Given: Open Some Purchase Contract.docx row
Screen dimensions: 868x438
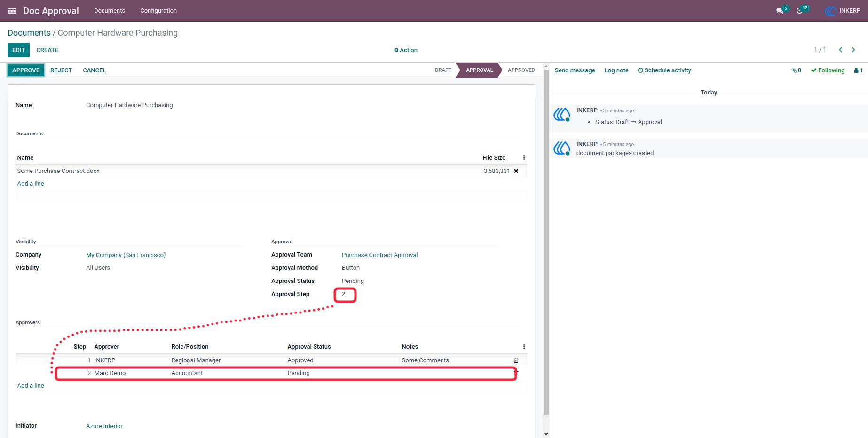Looking at the screenshot, I should point(271,171).
